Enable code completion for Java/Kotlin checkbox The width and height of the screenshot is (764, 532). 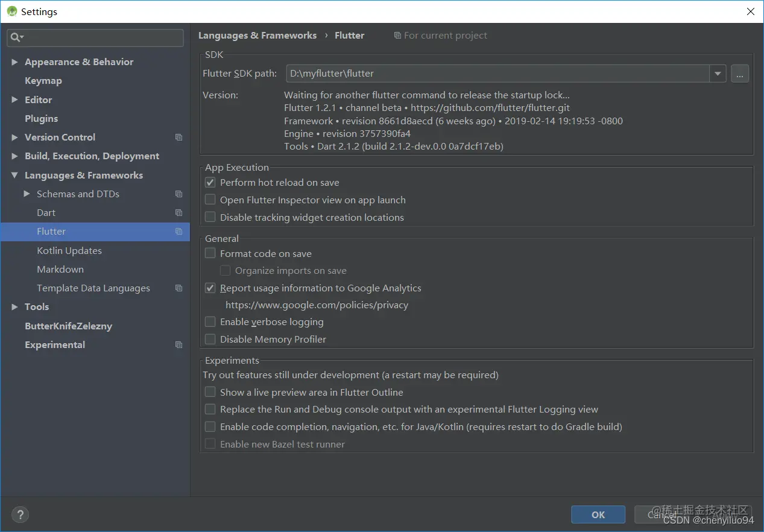click(x=210, y=426)
